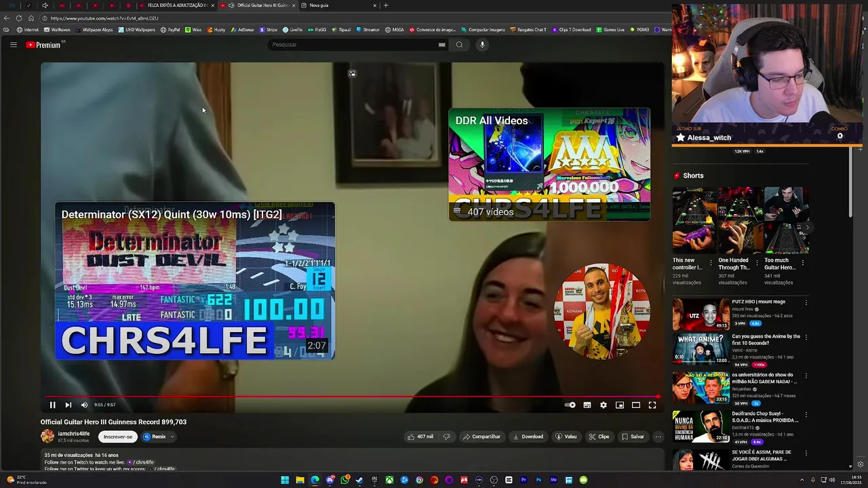Click the Valeu thanks button
Image resolution: width=868 pixels, height=488 pixels.
click(566, 437)
